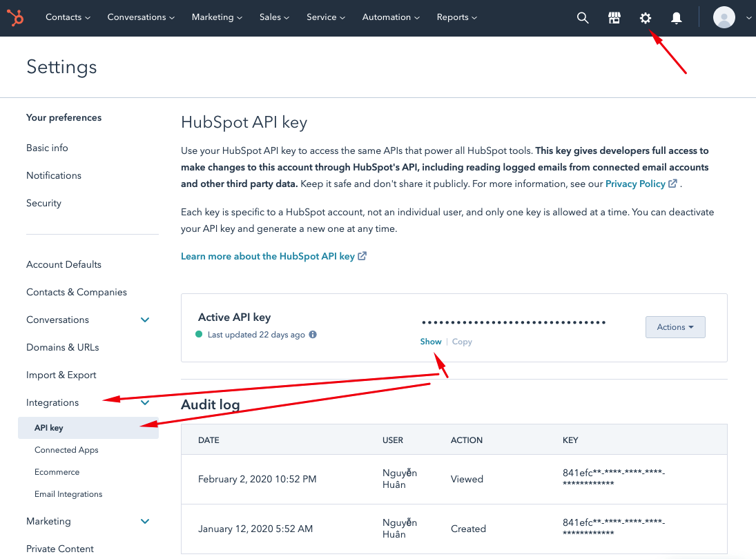Click the USER column header
This screenshot has height=559, width=756.
point(392,440)
